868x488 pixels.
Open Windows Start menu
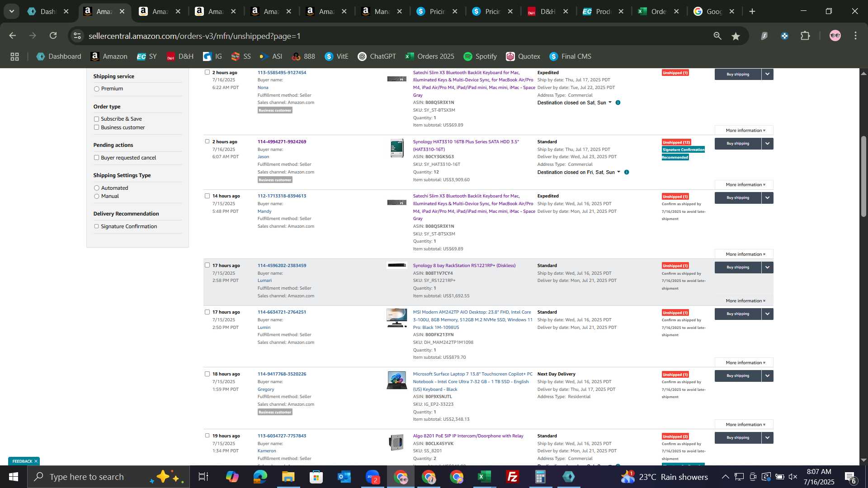14,477
